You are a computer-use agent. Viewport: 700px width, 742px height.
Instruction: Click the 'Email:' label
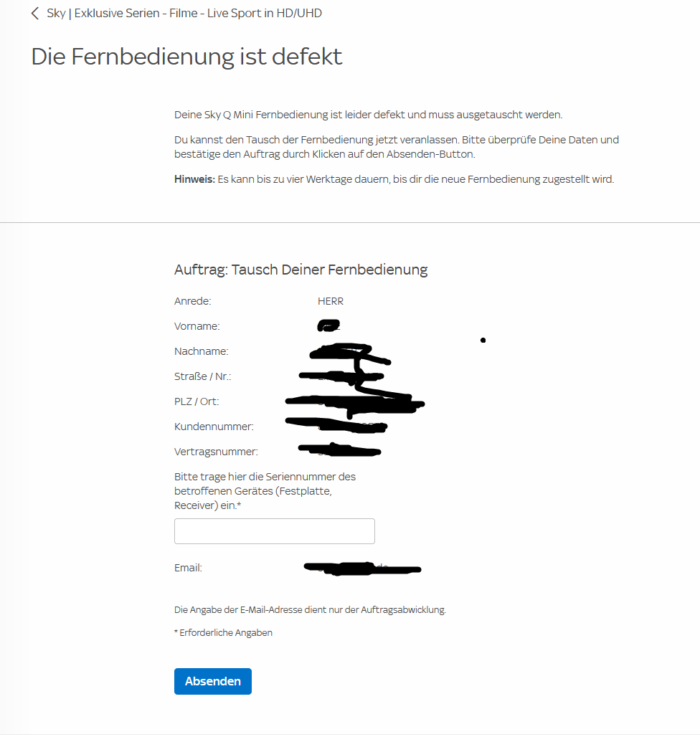pyautogui.click(x=188, y=568)
